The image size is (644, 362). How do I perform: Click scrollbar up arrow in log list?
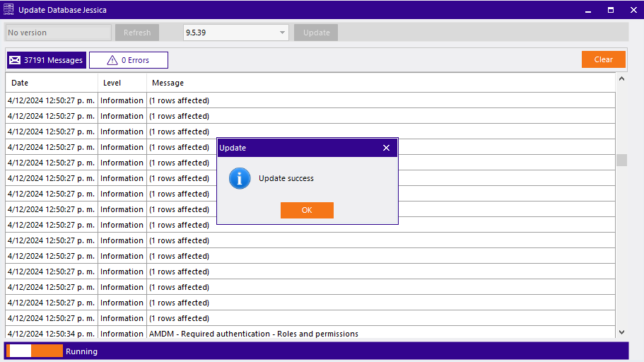621,78
